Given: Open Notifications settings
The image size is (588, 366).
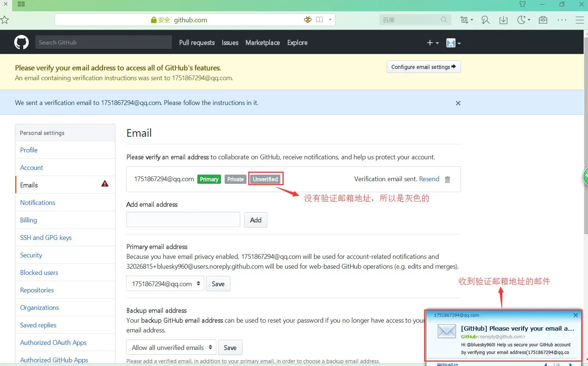Looking at the screenshot, I should 65,203.
